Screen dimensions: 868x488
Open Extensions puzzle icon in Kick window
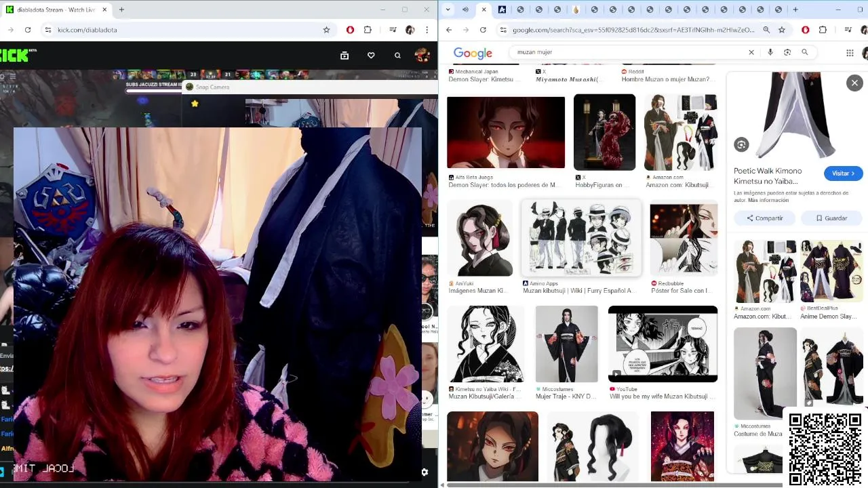tap(368, 30)
